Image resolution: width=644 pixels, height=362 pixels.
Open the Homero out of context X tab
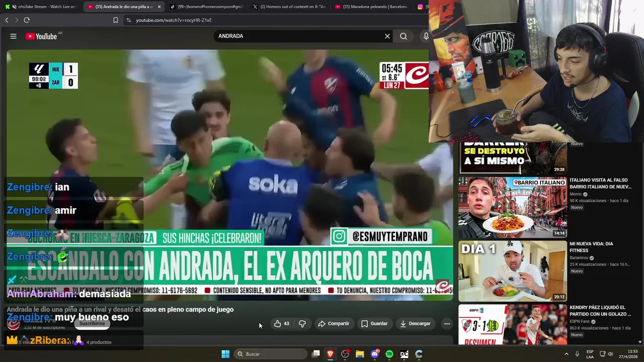click(x=289, y=7)
